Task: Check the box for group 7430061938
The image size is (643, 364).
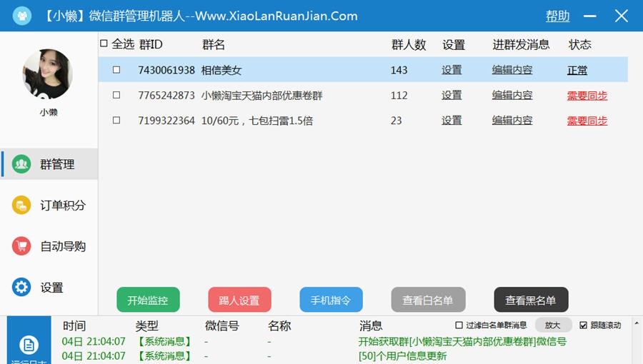Action: click(x=116, y=70)
